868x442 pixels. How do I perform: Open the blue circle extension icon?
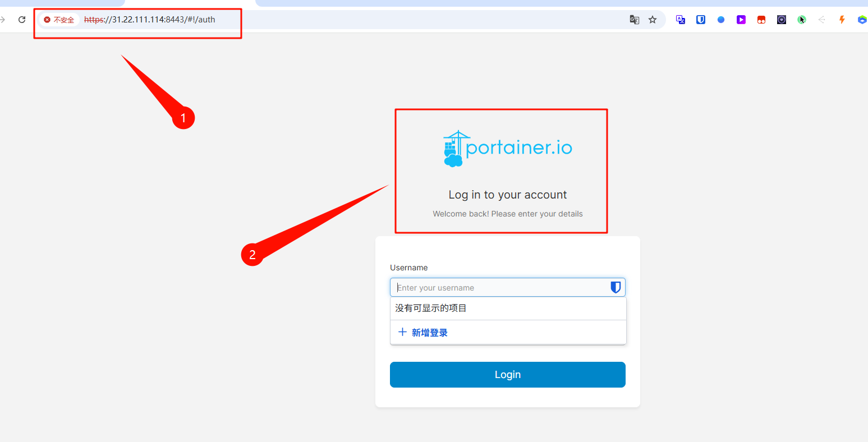[721, 20]
